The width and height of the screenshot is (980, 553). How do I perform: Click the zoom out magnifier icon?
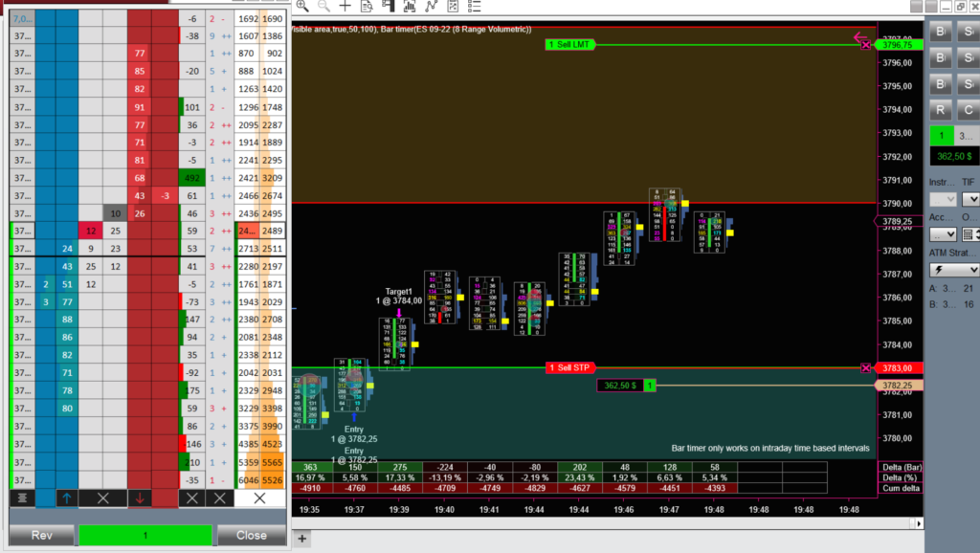(323, 6)
